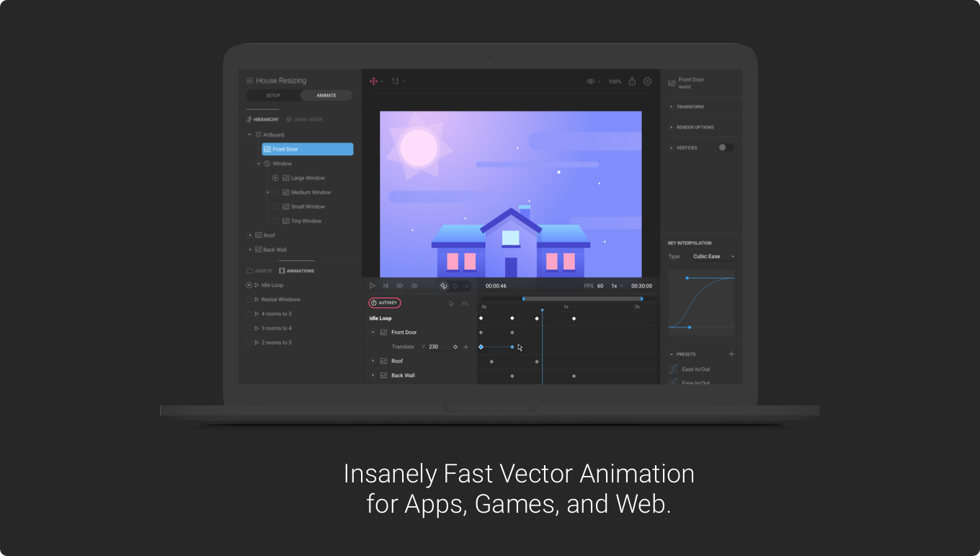Select the circular loop playback icon
This screenshot has width=980, height=556.
455,286
